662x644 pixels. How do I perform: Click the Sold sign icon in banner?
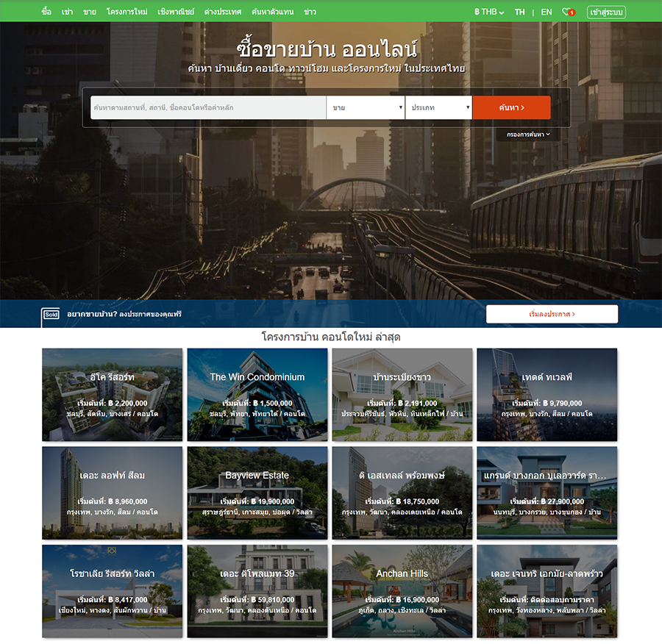51,314
